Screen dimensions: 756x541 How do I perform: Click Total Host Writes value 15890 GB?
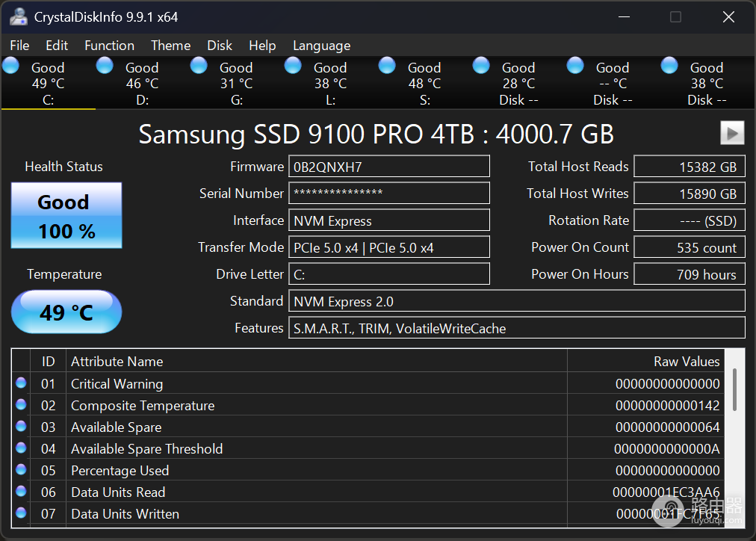click(x=690, y=193)
